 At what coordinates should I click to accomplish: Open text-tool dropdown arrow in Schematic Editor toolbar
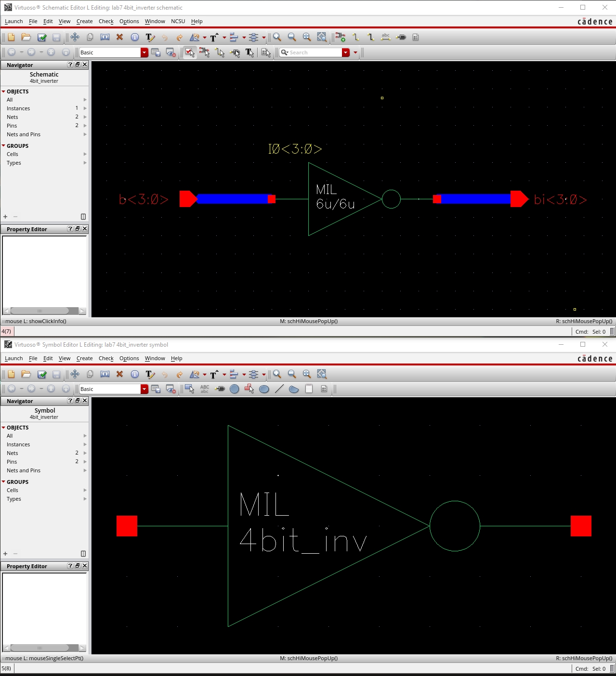tap(224, 38)
